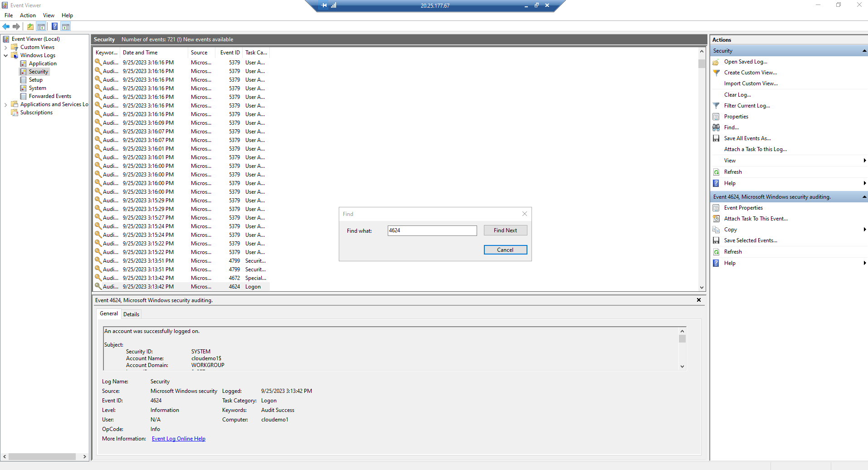Click Refresh under the Security actions section

pyautogui.click(x=733, y=172)
